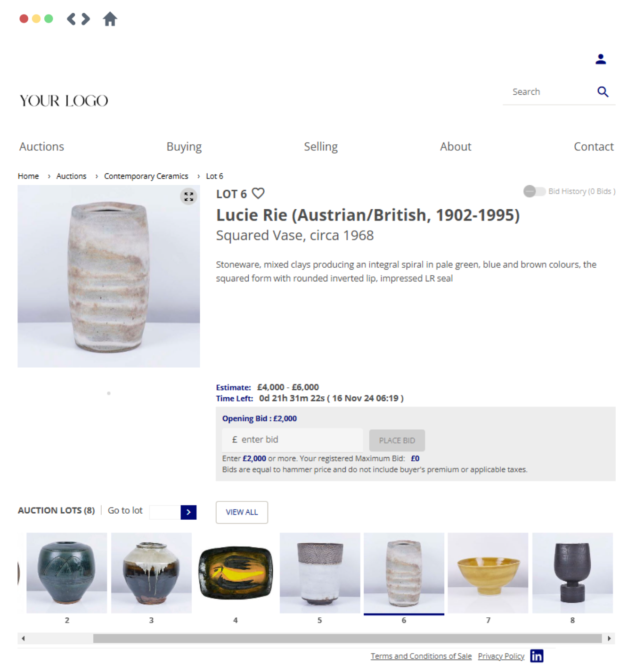Viewport: 644px width, 672px height.
Task: Select lot 7 yellow bowl thumbnail
Action: pyautogui.click(x=488, y=573)
